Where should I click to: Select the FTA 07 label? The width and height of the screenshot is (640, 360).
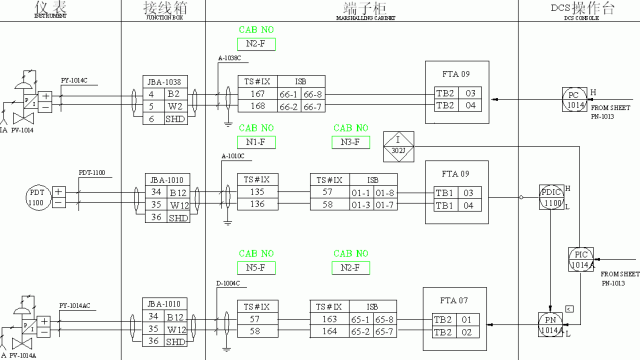coord(454,300)
